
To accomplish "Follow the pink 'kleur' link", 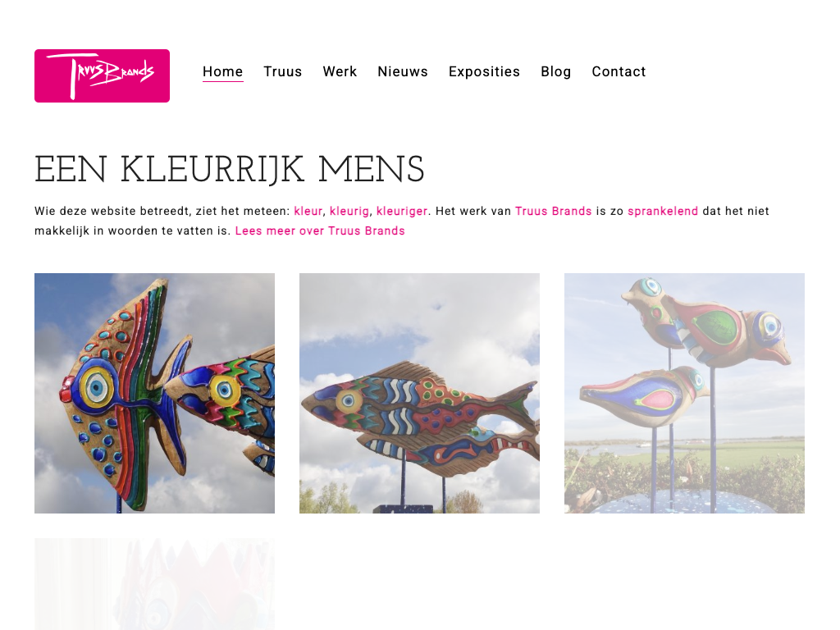I will tap(308, 211).
